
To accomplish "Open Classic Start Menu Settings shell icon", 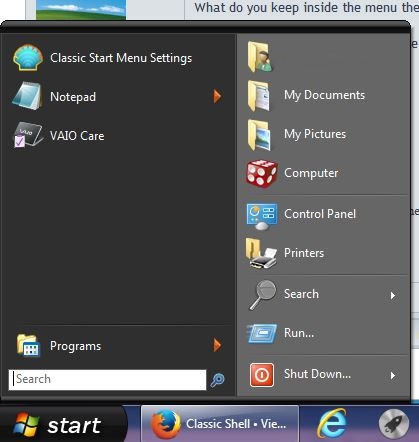I will click(x=28, y=58).
